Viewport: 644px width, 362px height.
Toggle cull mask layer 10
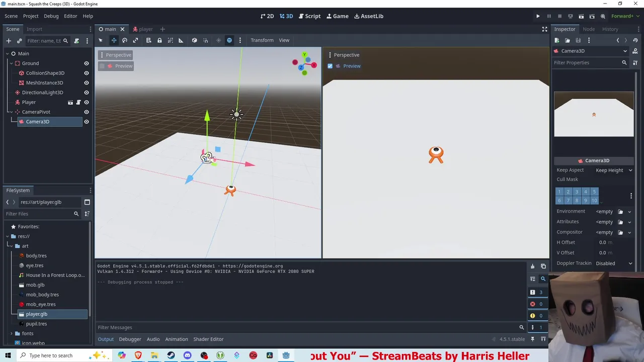pyautogui.click(x=594, y=201)
